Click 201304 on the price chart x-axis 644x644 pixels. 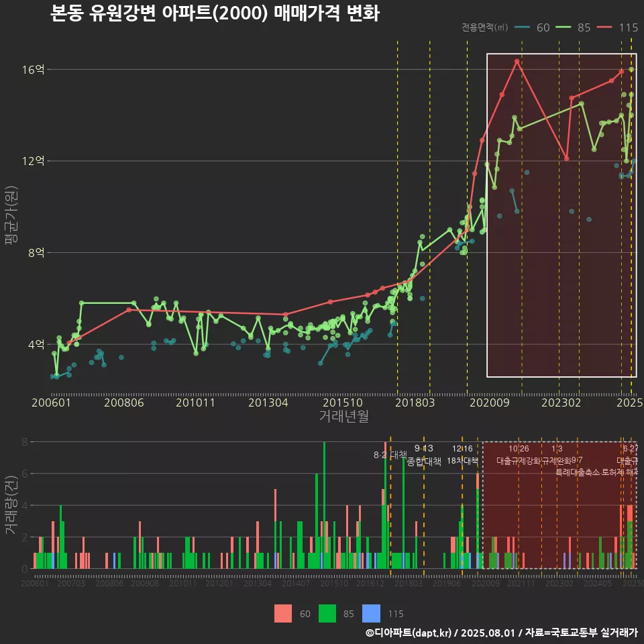[x=268, y=402]
